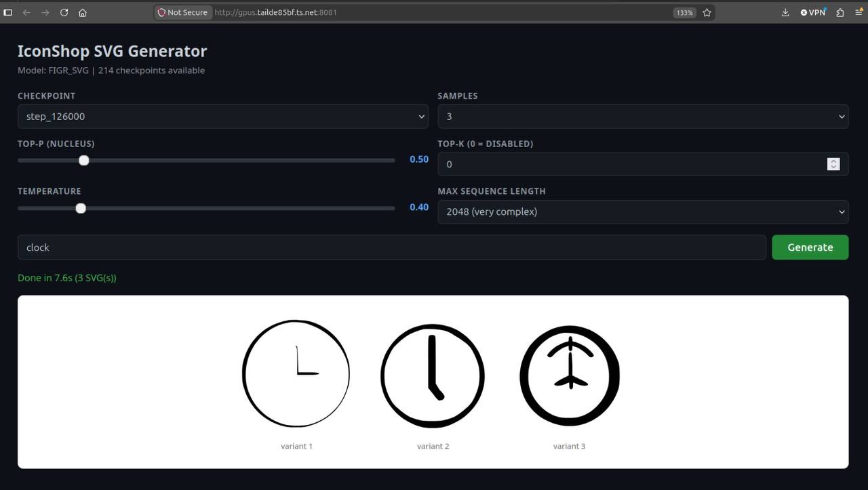Click the prompt field containing clock
This screenshot has width=868, height=490.
tap(391, 247)
